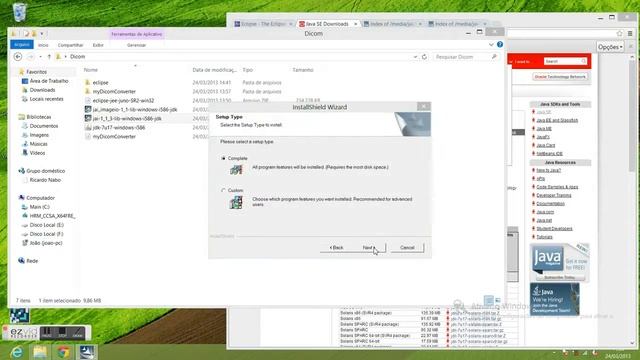The width and height of the screenshot is (640, 360).
Task: Click the Oracle Technology Network button
Action: coord(560,77)
